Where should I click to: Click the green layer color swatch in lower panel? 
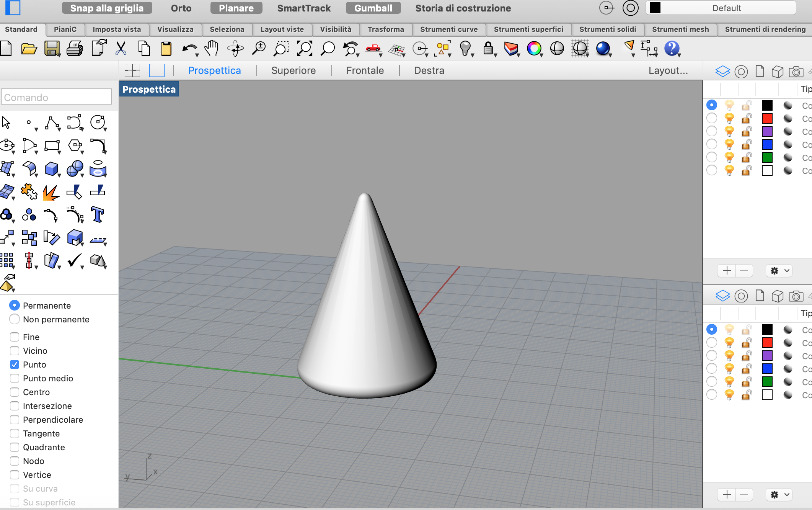click(767, 382)
